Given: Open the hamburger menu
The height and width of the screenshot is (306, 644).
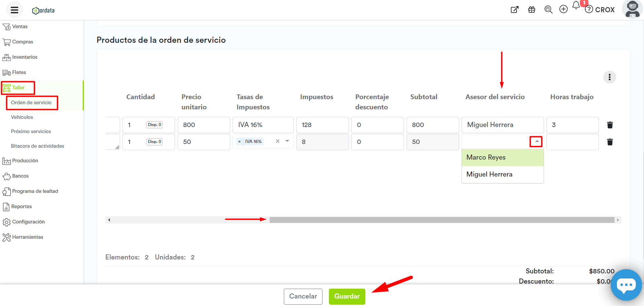Looking at the screenshot, I should coord(14,10).
